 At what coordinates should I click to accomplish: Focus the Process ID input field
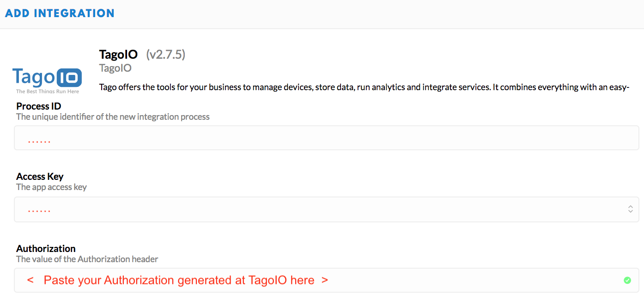coord(326,138)
